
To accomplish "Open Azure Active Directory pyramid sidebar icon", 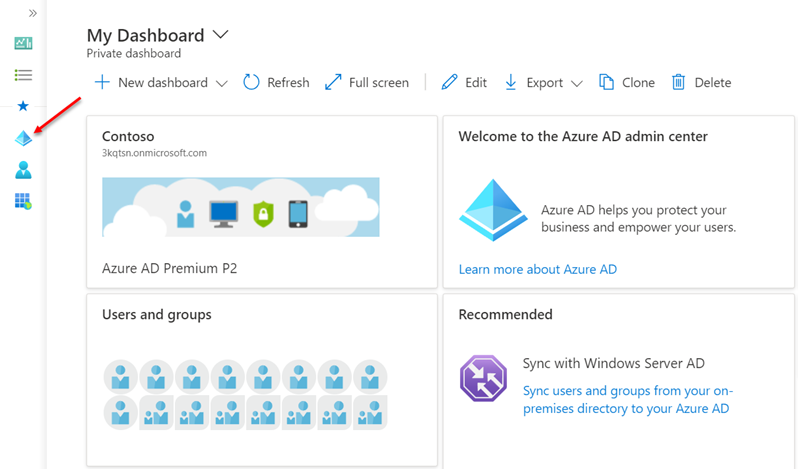I will point(23,138).
